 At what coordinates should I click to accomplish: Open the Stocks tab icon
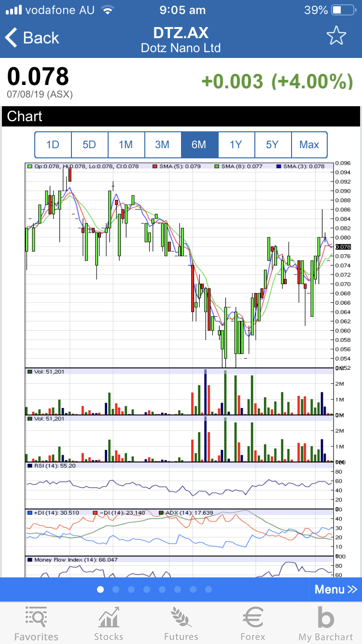point(109,618)
